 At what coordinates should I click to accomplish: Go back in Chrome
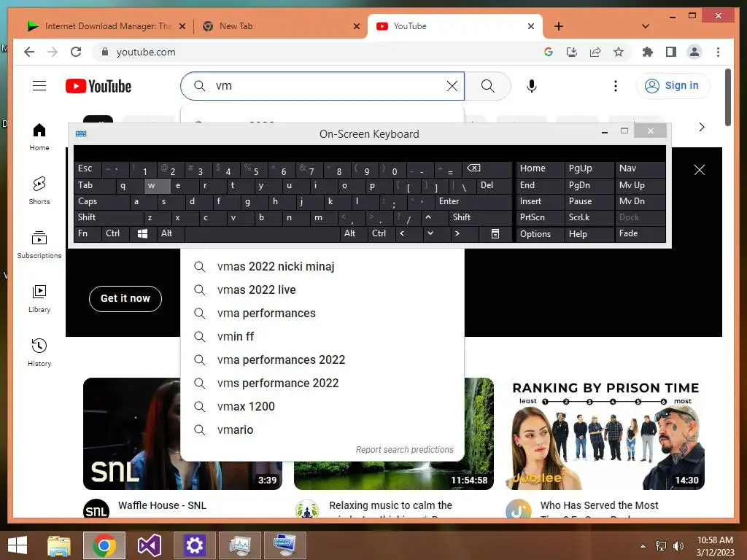pyautogui.click(x=29, y=52)
